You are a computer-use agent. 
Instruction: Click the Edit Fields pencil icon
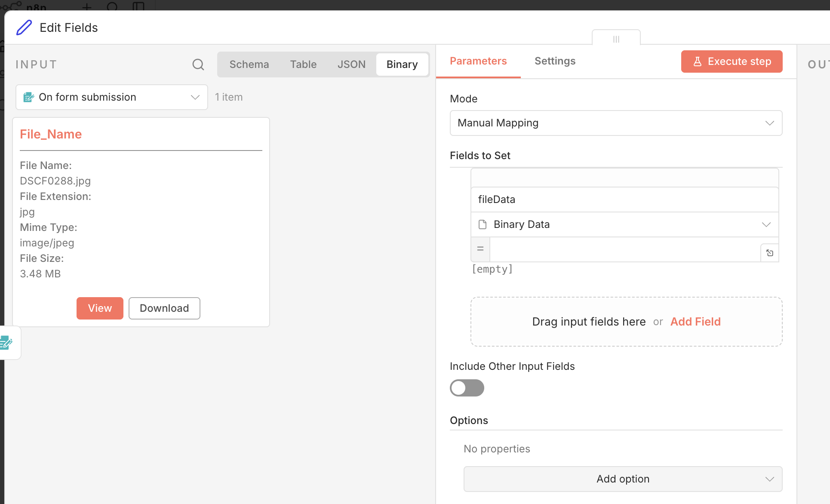click(x=24, y=28)
